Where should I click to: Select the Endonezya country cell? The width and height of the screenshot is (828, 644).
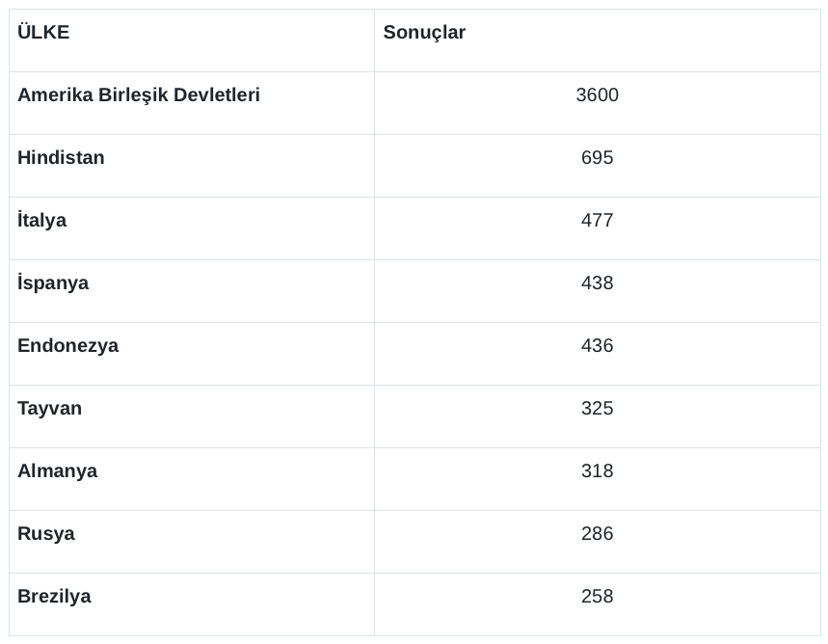tap(67, 346)
